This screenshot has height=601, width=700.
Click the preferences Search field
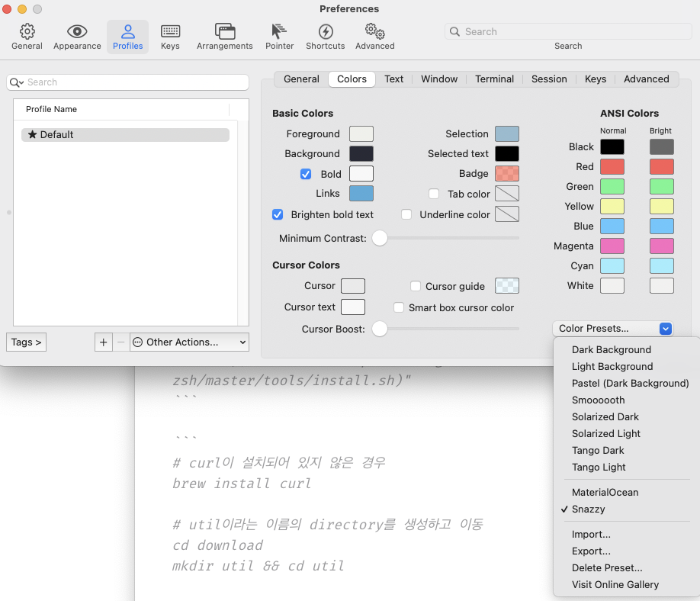[568, 31]
